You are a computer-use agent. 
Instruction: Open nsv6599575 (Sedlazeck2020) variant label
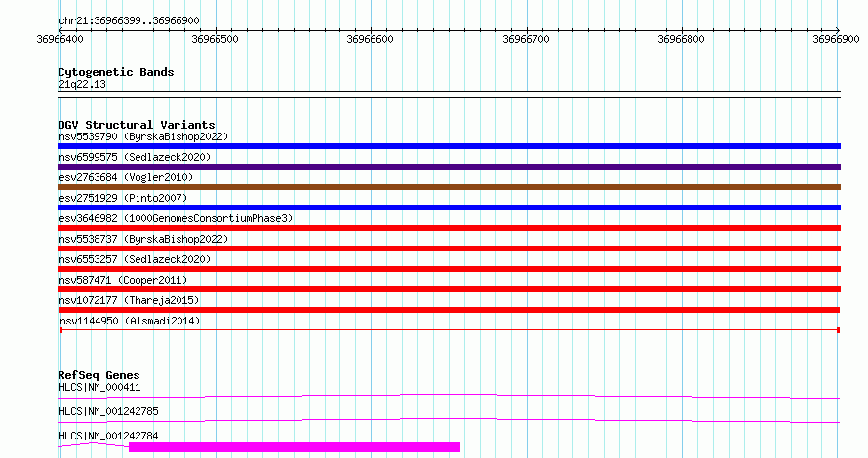[x=135, y=157]
